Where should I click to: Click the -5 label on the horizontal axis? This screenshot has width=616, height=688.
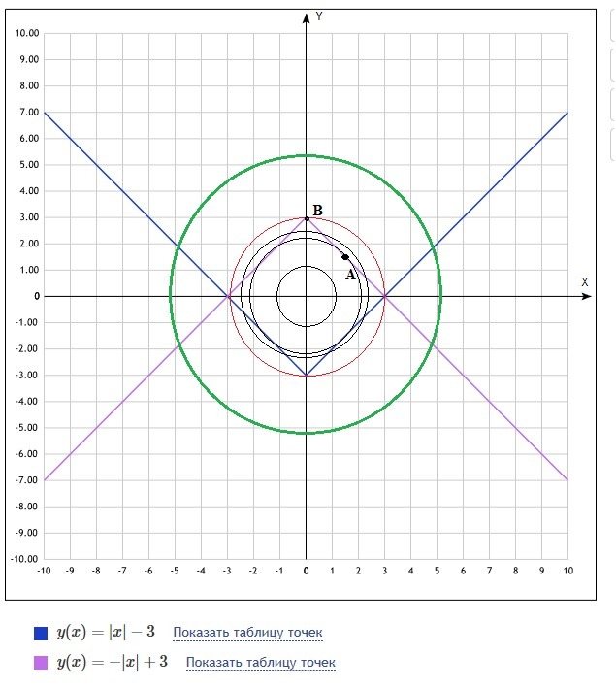[175, 571]
